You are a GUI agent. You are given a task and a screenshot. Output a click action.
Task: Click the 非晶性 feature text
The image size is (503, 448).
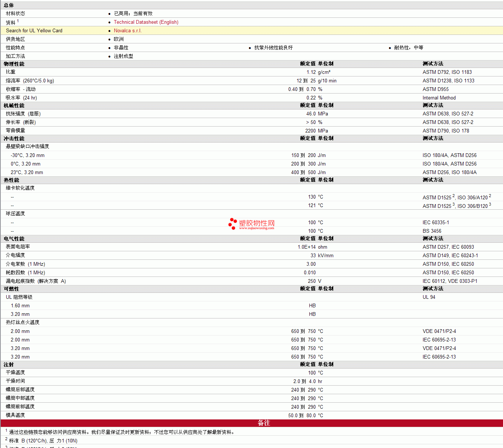[121, 48]
